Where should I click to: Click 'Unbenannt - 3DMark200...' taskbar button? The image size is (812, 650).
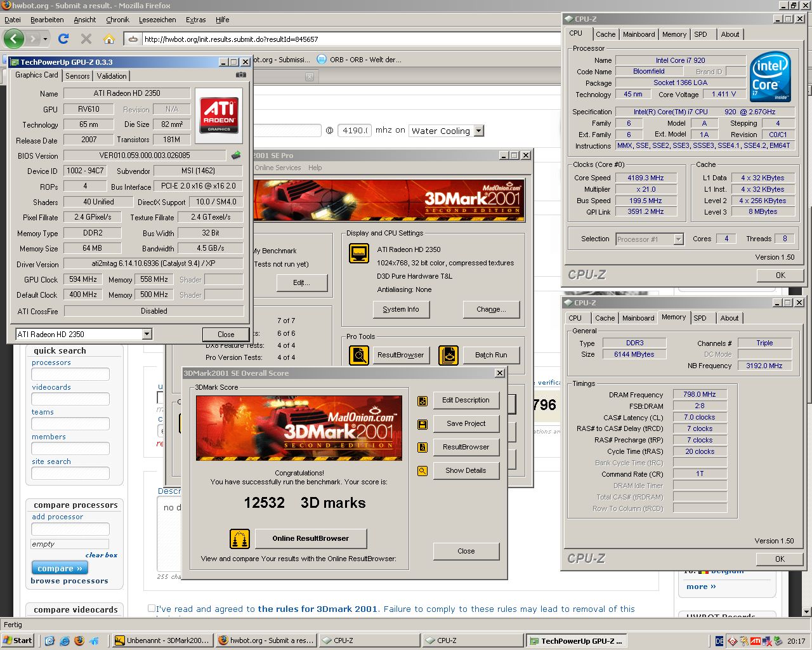point(162,640)
